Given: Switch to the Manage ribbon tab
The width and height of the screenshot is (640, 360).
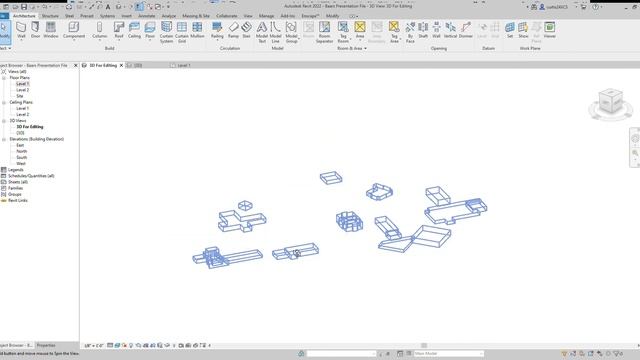Looking at the screenshot, I should click(x=266, y=16).
